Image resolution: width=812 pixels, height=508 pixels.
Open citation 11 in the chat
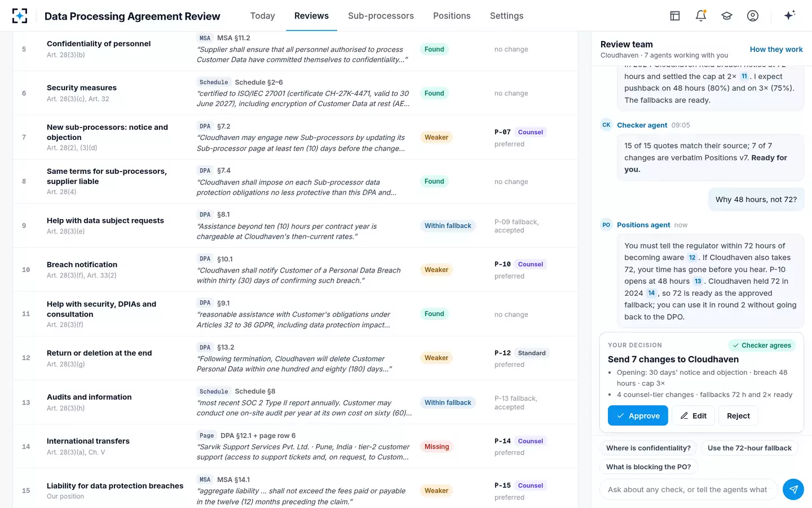coord(744,76)
